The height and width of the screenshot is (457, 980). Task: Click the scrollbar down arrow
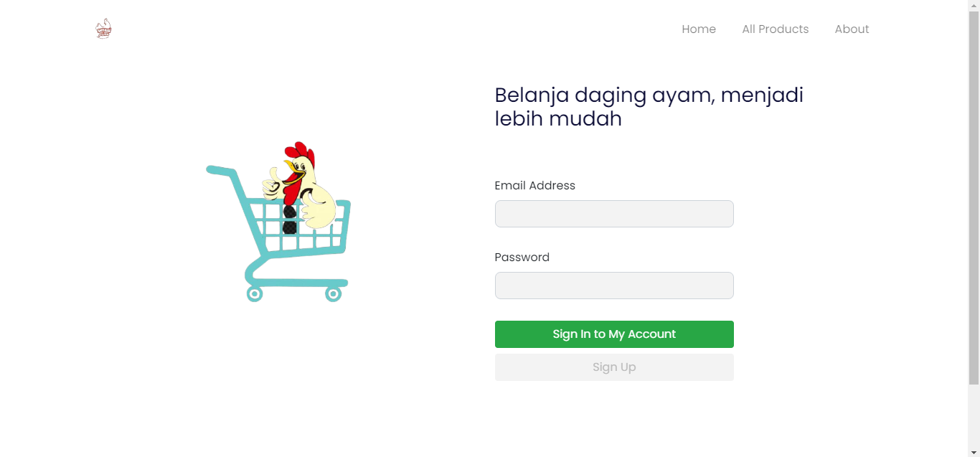coord(974,451)
